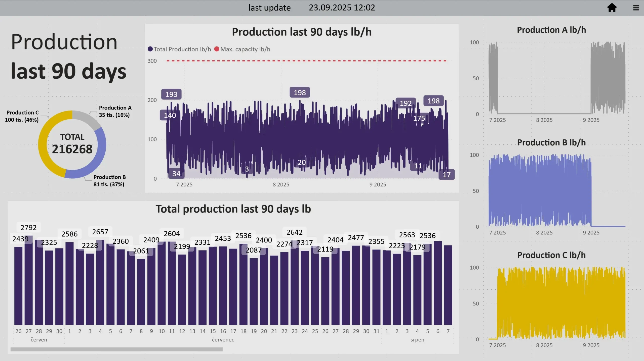Click the 2061 bar label for 8 červenec
The height and width of the screenshot is (361, 644).
(141, 251)
